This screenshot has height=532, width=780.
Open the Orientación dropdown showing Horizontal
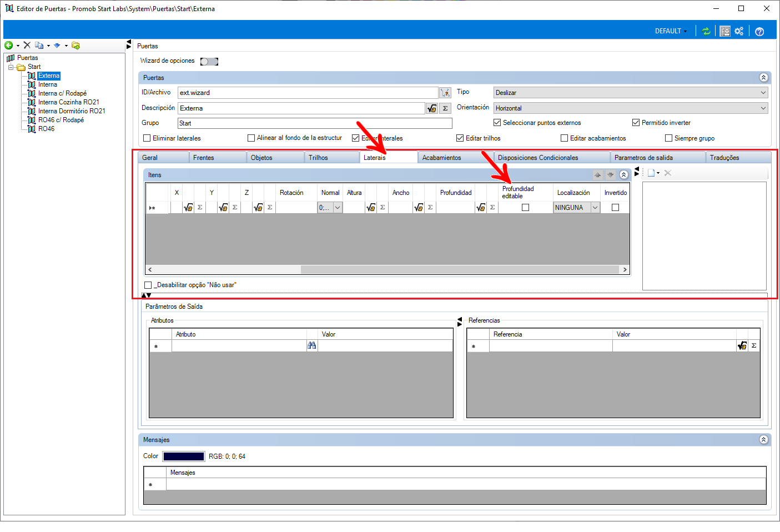tap(631, 108)
